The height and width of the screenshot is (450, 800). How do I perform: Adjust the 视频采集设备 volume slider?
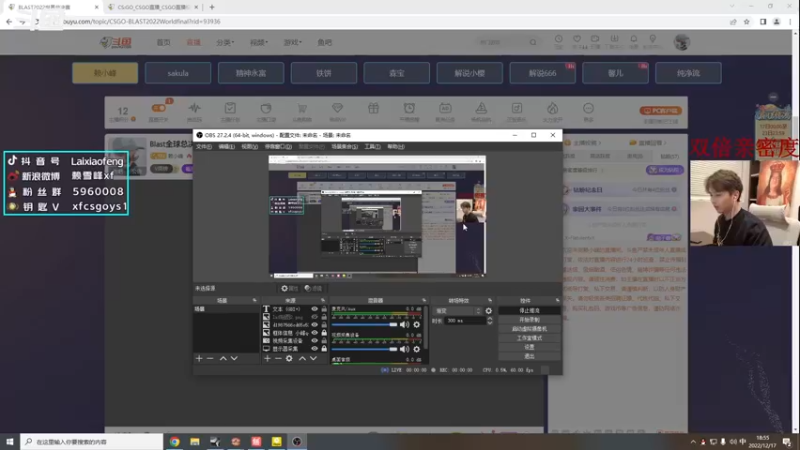coord(364,349)
